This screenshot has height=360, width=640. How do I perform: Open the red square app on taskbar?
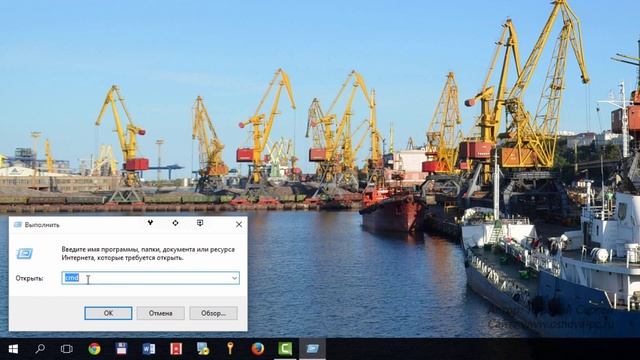point(176,349)
